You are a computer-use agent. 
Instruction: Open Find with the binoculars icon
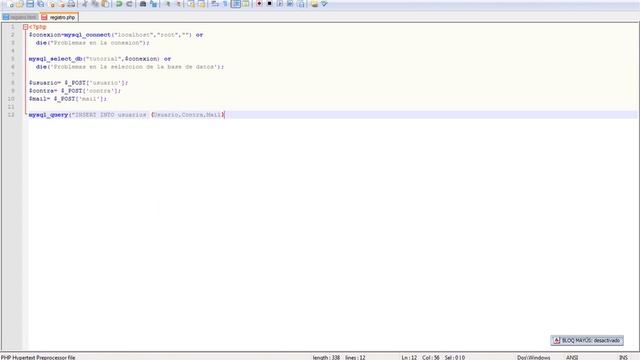(143, 4)
